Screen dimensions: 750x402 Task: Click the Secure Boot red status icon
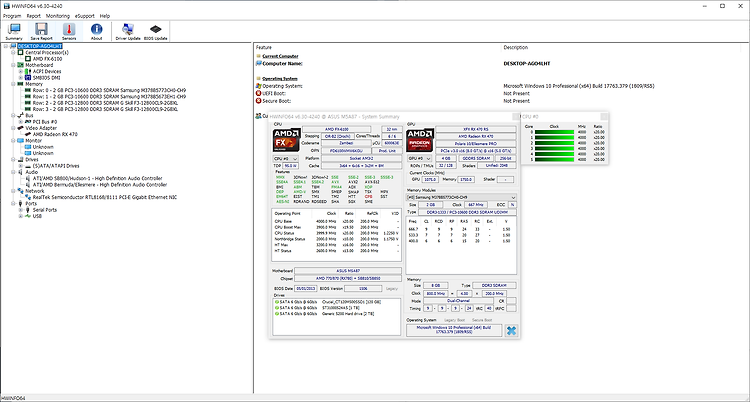point(259,101)
